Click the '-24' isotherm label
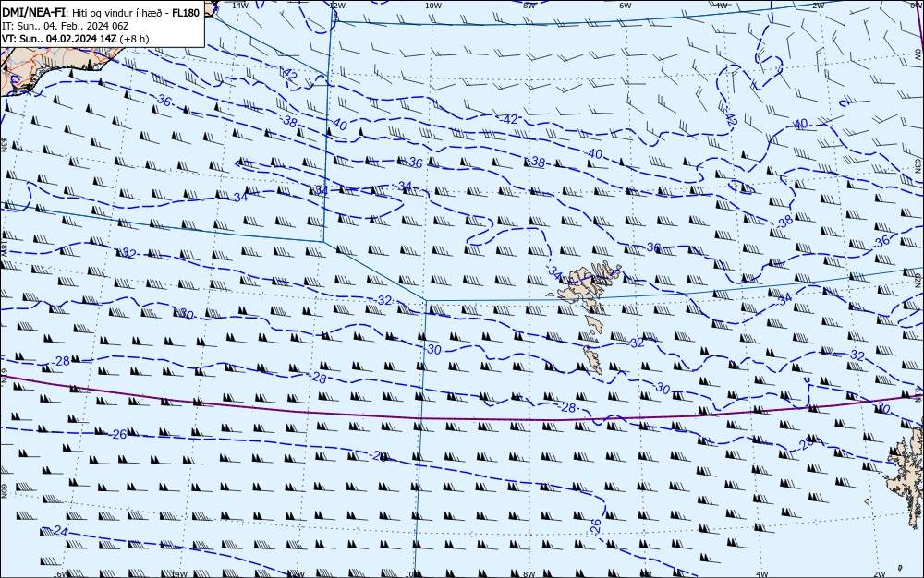This screenshot has width=924, height=578. [x=59, y=531]
